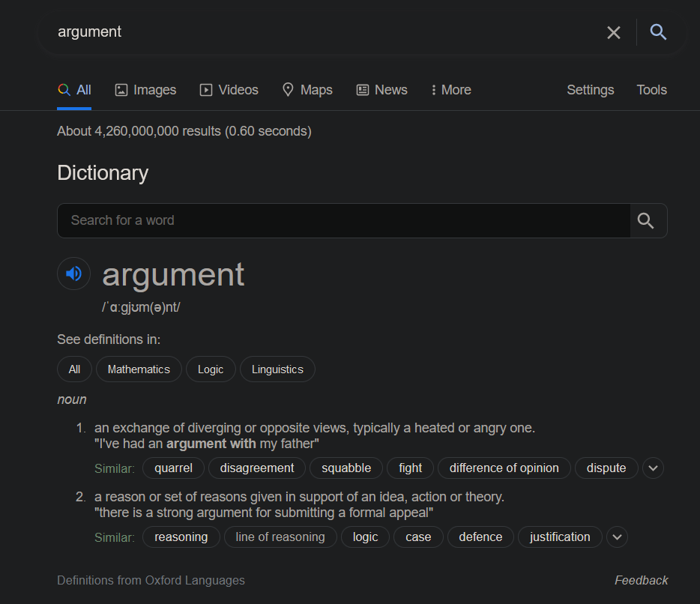This screenshot has width=700, height=604.
Task: Click the dictionary search magnifier button
Action: pyautogui.click(x=647, y=220)
